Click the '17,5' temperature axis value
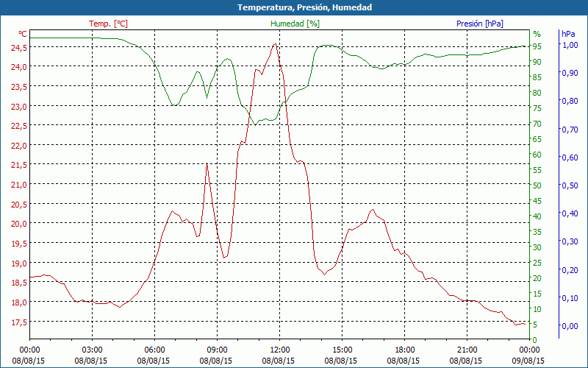Screen dimensions: 588x368 [19, 322]
